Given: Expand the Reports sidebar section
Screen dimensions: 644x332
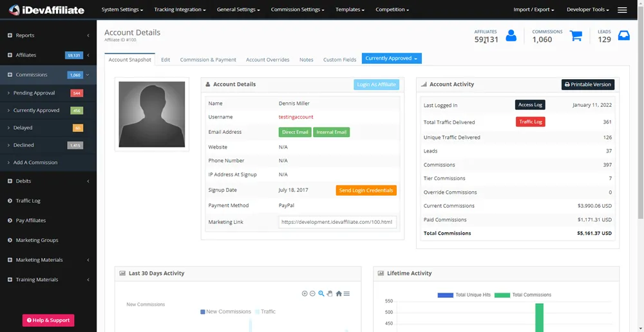Looking at the screenshot, I should click(x=48, y=35).
